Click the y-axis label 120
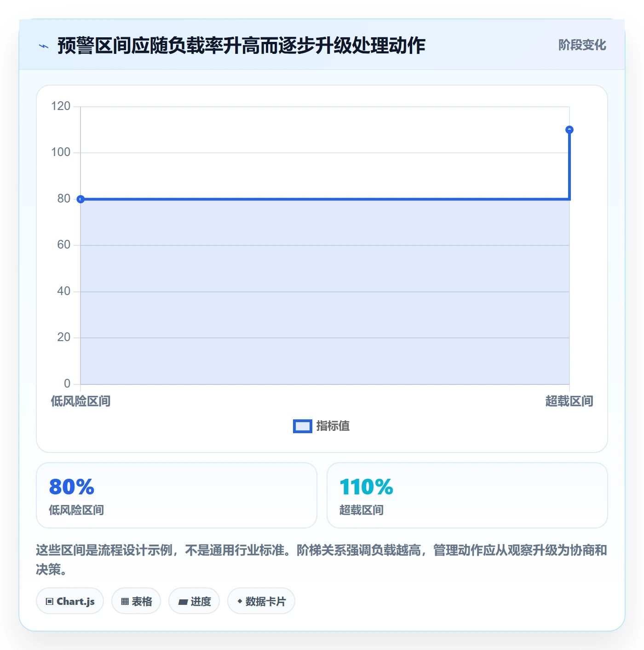Screen dimensions: 644x650 pos(61,106)
